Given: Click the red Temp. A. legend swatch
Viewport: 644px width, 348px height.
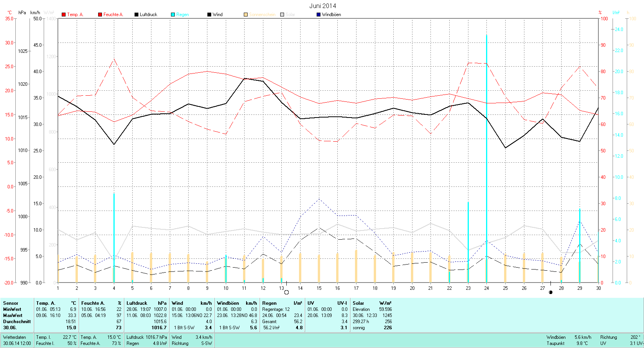Looking at the screenshot, I should (x=64, y=15).
